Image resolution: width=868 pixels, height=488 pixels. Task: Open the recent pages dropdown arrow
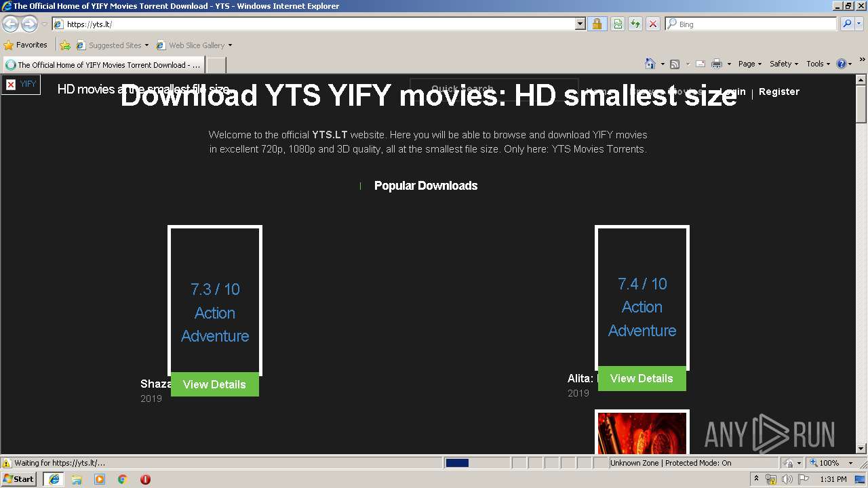tap(44, 24)
